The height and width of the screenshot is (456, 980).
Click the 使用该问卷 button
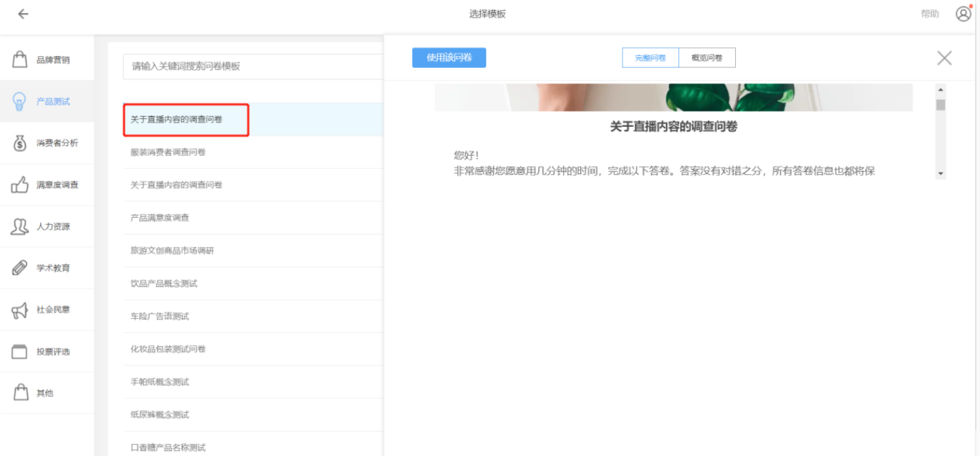(x=448, y=58)
